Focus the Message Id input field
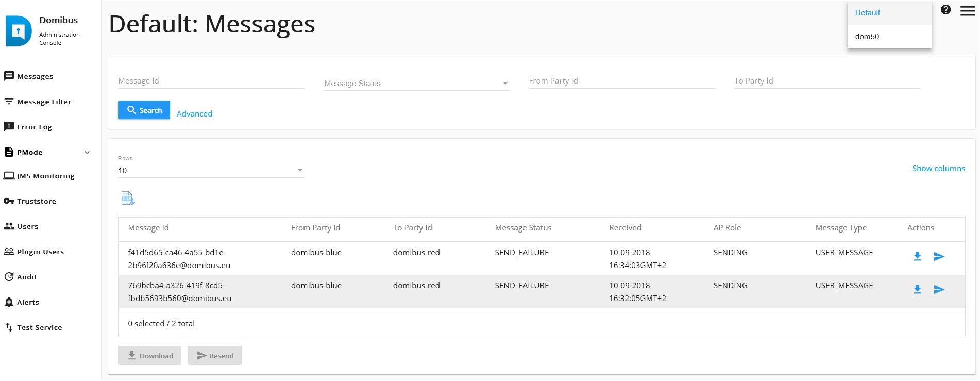Viewport: 980px width, 381px height. pyautogui.click(x=211, y=81)
